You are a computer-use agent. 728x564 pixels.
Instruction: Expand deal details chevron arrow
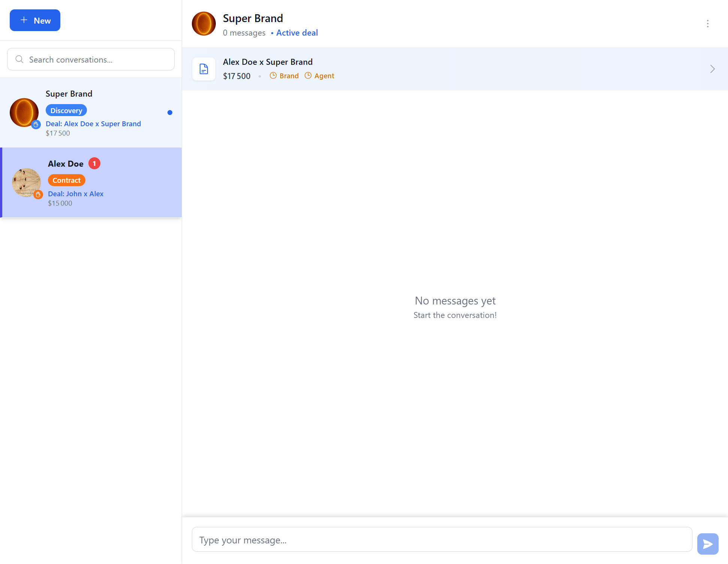point(712,69)
